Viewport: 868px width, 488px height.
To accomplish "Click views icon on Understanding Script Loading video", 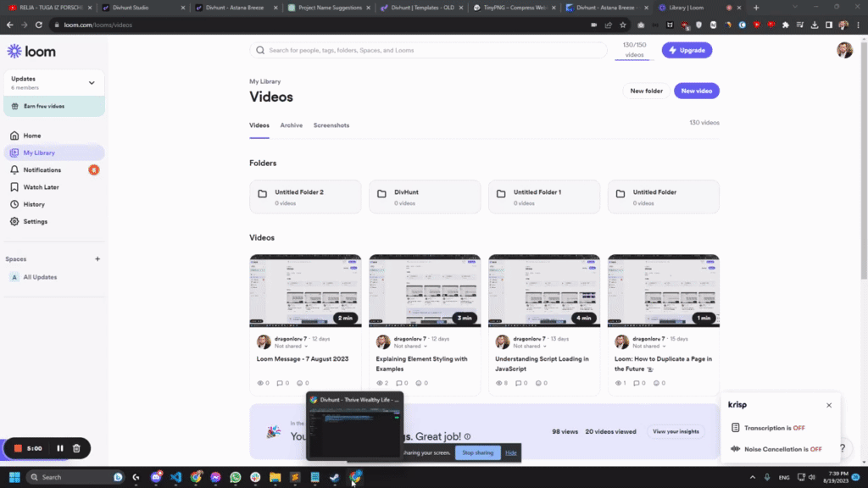I will point(498,383).
